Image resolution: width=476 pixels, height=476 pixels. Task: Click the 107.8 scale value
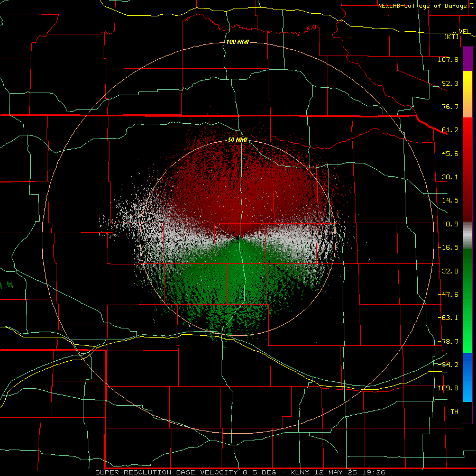click(448, 59)
